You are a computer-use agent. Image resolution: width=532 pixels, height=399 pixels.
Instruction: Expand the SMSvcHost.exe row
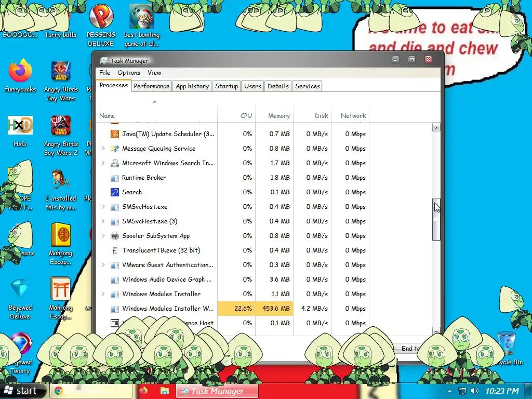point(103,207)
